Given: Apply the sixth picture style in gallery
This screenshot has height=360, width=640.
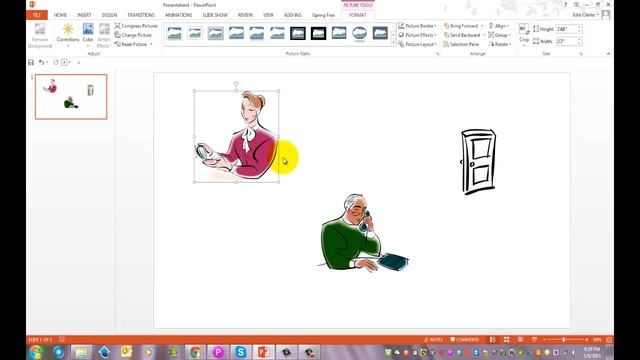Looking at the screenshot, I should [x=277, y=33].
